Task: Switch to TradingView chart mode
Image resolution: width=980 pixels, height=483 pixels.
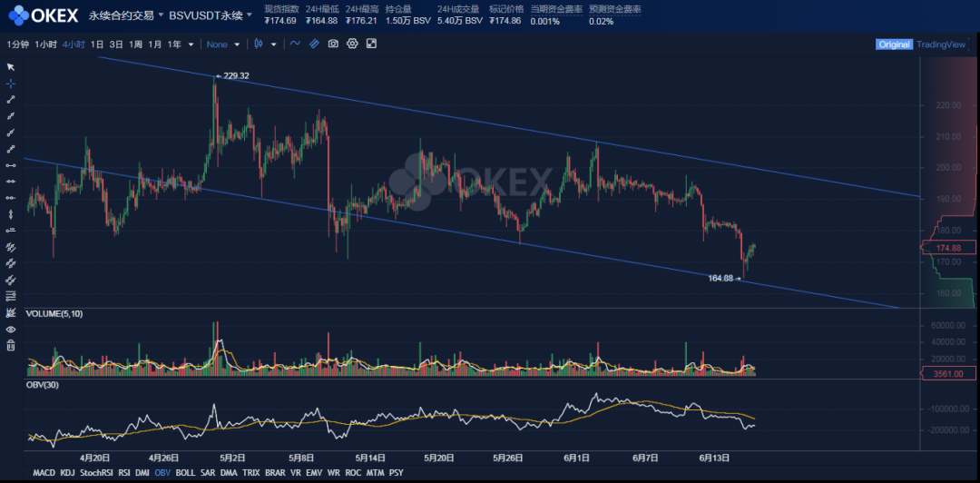Action: click(941, 44)
